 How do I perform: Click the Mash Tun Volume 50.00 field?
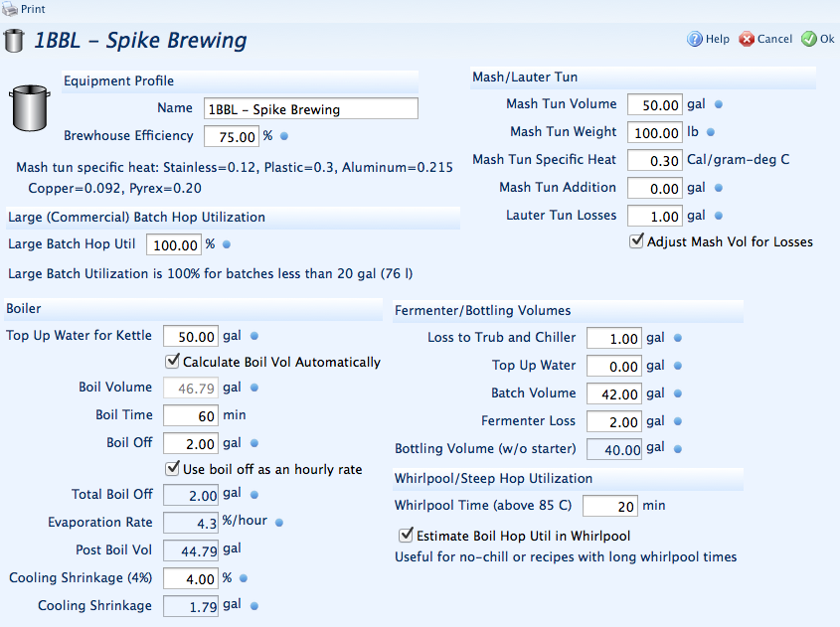[655, 104]
